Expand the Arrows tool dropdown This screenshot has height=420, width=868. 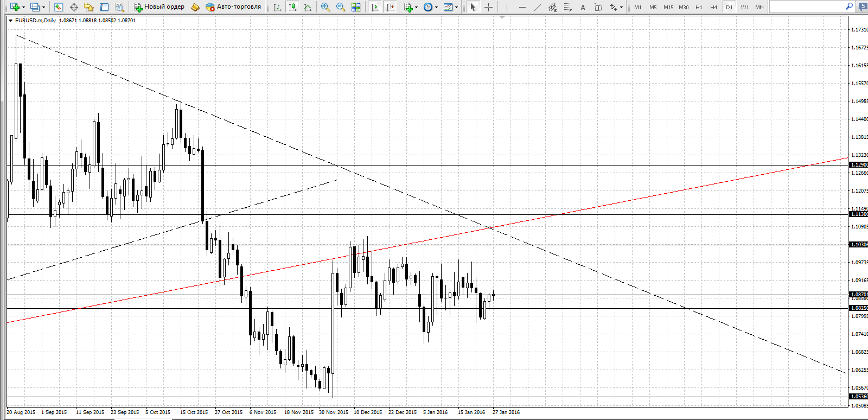621,7
